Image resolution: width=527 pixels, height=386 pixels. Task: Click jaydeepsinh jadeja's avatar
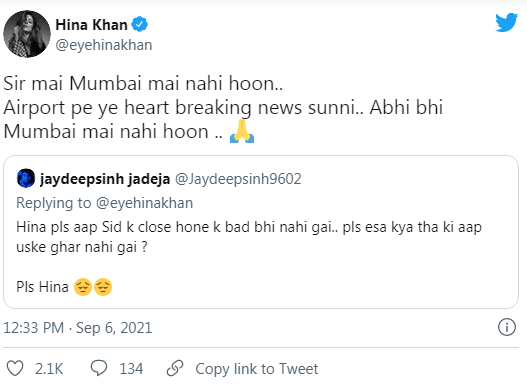tap(26, 179)
